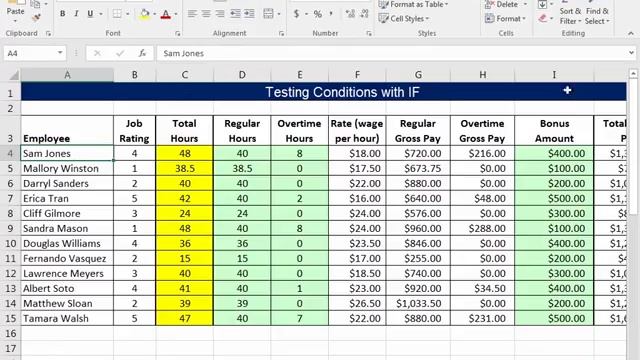Select the Total Hours value 38.5
Viewport: 640px width, 360px height.
184,169
